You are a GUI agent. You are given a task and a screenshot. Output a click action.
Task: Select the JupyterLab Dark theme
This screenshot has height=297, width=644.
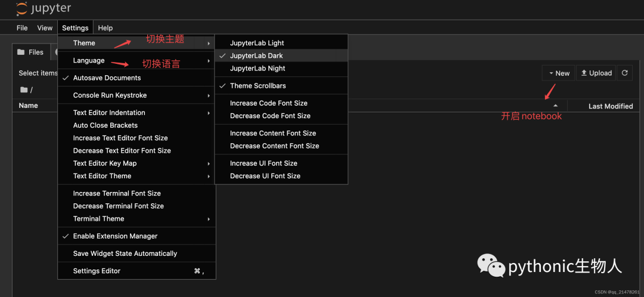pyautogui.click(x=256, y=55)
